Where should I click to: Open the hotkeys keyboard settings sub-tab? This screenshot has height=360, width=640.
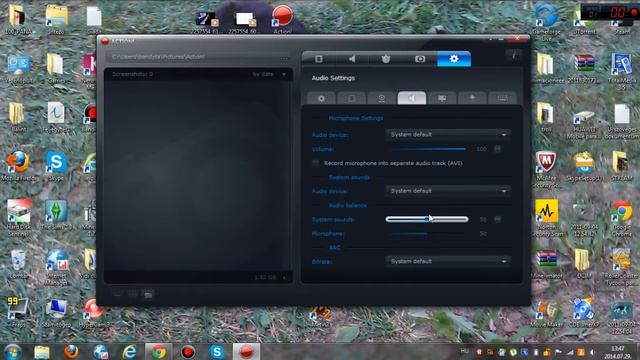[502, 98]
